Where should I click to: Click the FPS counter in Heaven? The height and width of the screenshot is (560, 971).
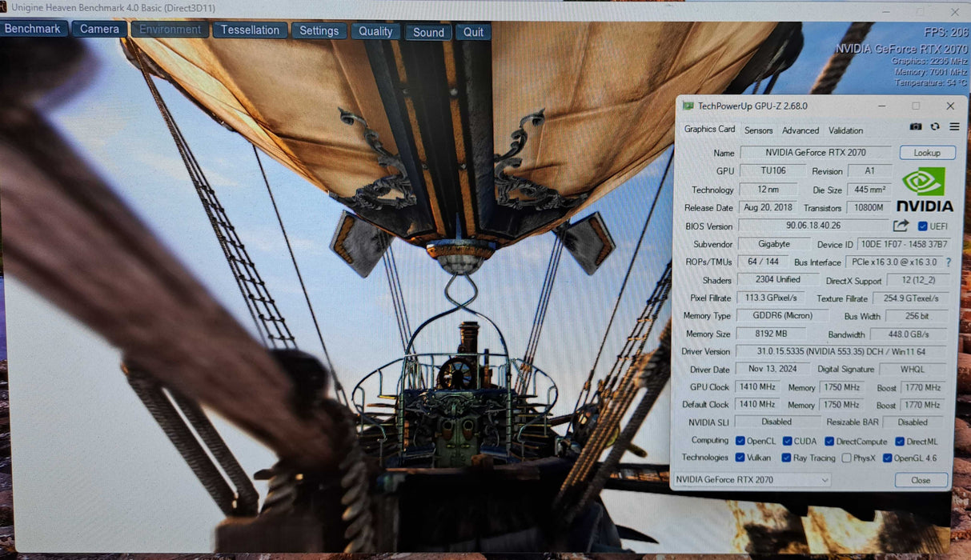[x=945, y=33]
